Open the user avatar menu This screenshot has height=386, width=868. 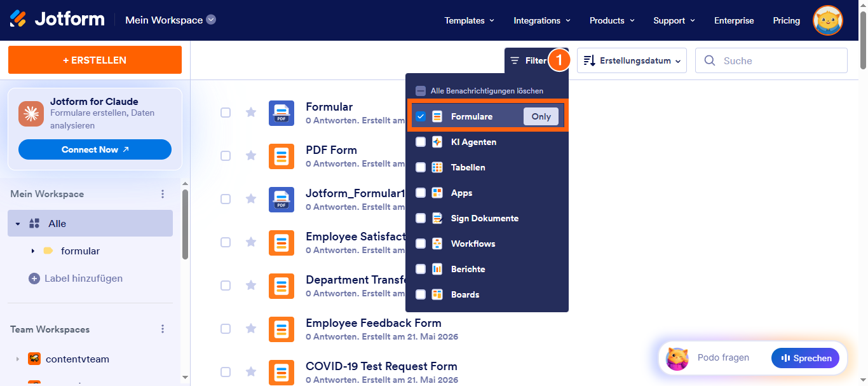828,20
